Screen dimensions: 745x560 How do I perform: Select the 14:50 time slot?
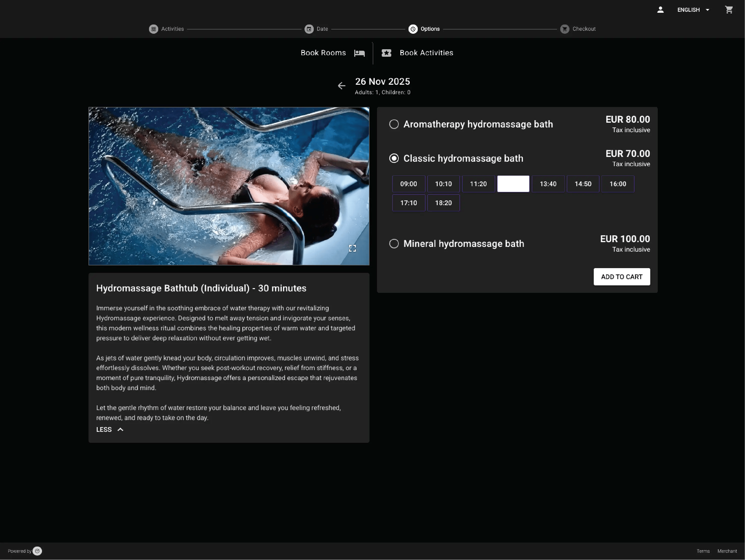point(583,184)
